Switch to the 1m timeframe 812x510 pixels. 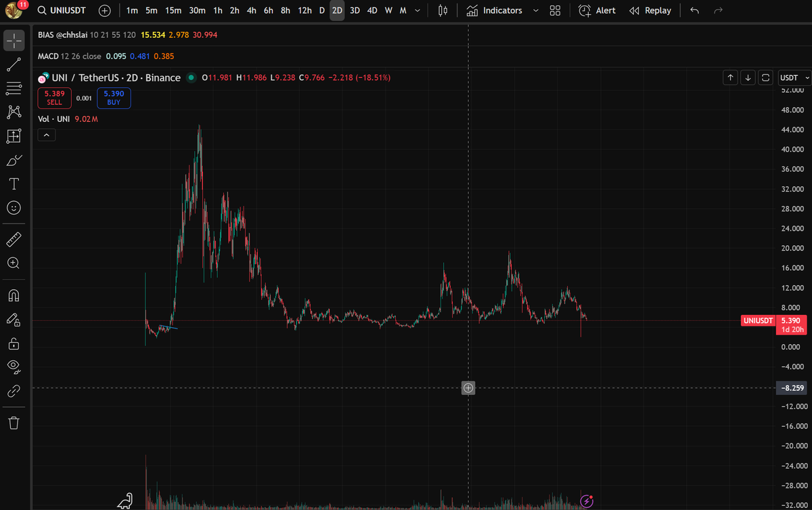point(132,11)
